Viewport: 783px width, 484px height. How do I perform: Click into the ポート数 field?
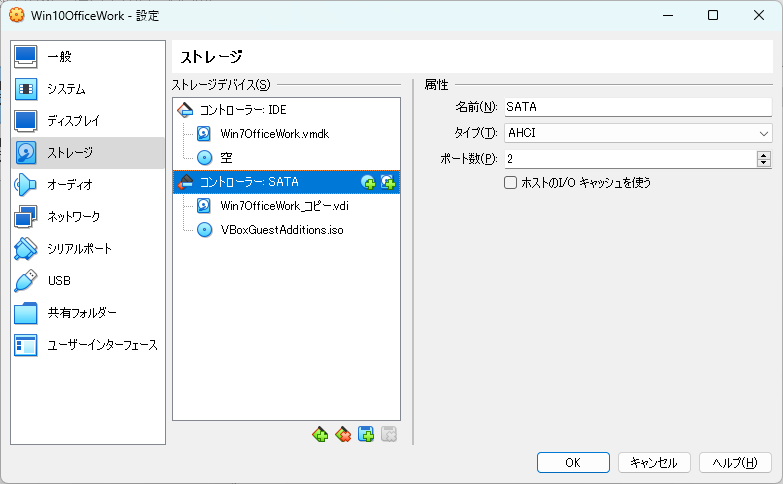(630, 159)
